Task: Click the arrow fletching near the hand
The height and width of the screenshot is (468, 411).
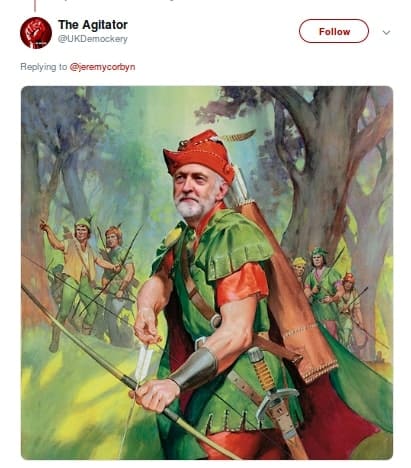Action: tap(145, 363)
